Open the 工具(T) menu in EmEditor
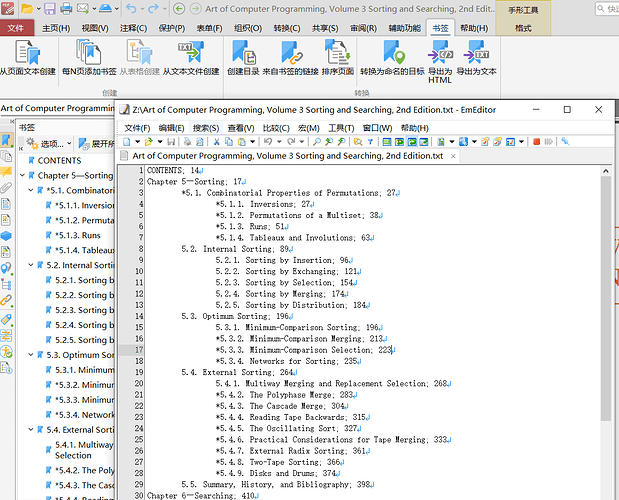The height and width of the screenshot is (500, 619). tap(341, 128)
